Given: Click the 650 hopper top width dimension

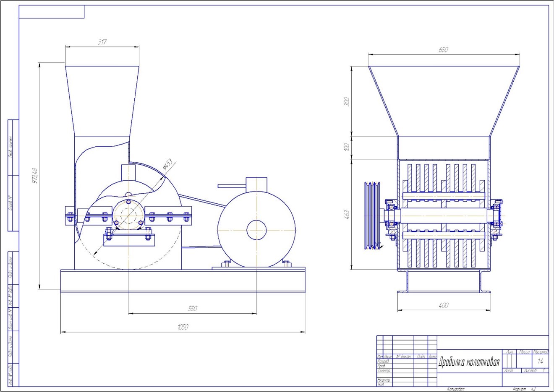Looking at the screenshot, I should [443, 49].
